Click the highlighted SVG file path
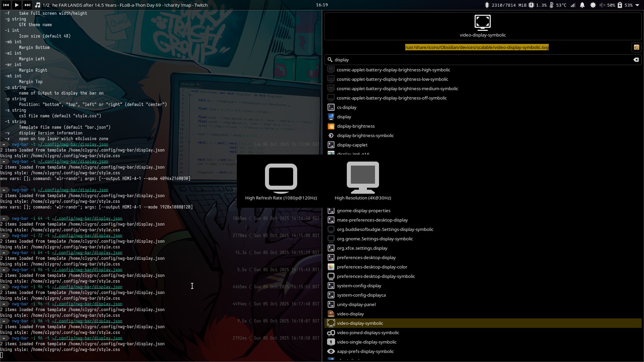 point(477,47)
